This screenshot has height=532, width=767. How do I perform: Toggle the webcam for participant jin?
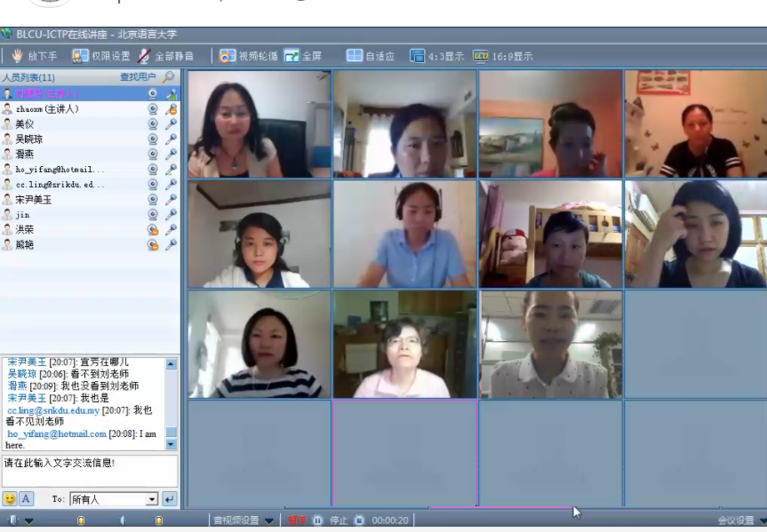153,215
